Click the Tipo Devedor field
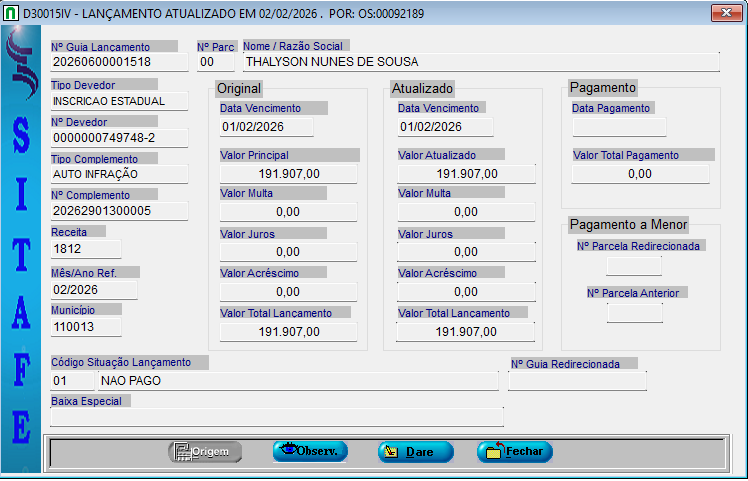This screenshot has width=748, height=481. pyautogui.click(x=119, y=101)
